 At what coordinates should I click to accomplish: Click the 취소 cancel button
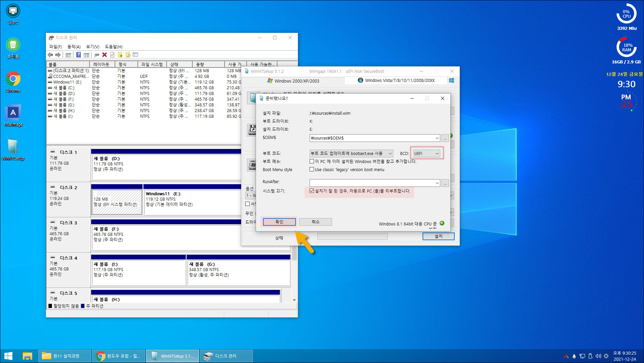click(315, 222)
